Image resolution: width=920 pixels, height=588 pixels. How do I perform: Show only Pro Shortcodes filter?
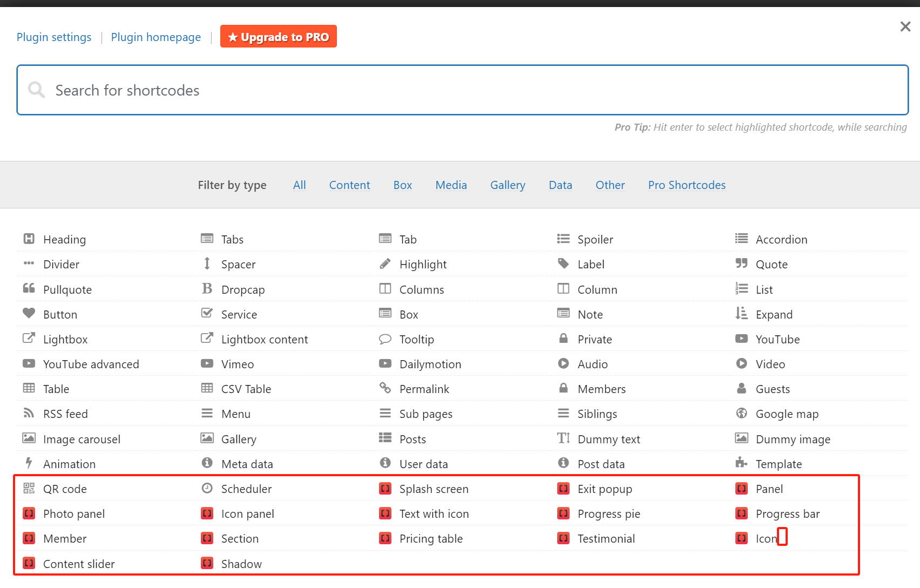686,185
